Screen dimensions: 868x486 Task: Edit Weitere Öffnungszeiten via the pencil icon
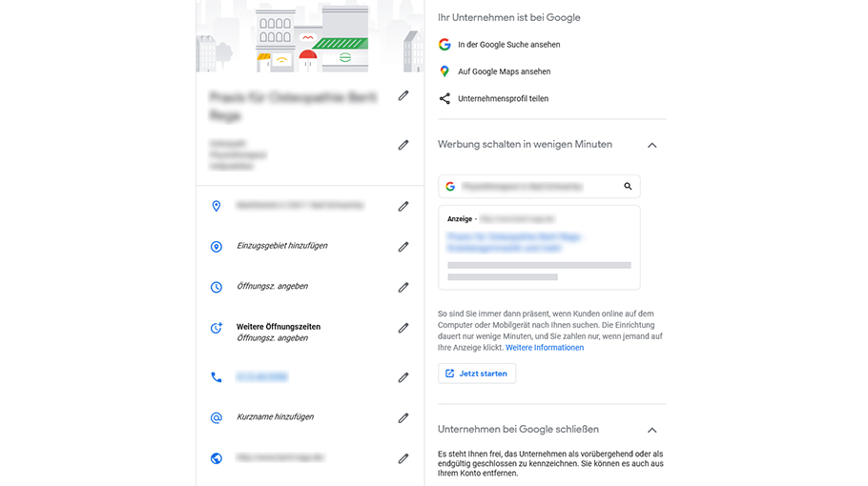[x=403, y=328]
